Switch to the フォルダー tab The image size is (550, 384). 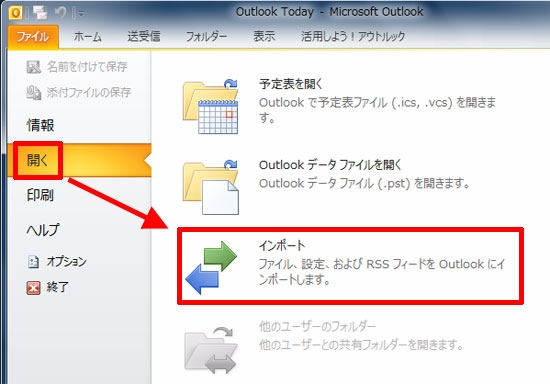click(206, 36)
